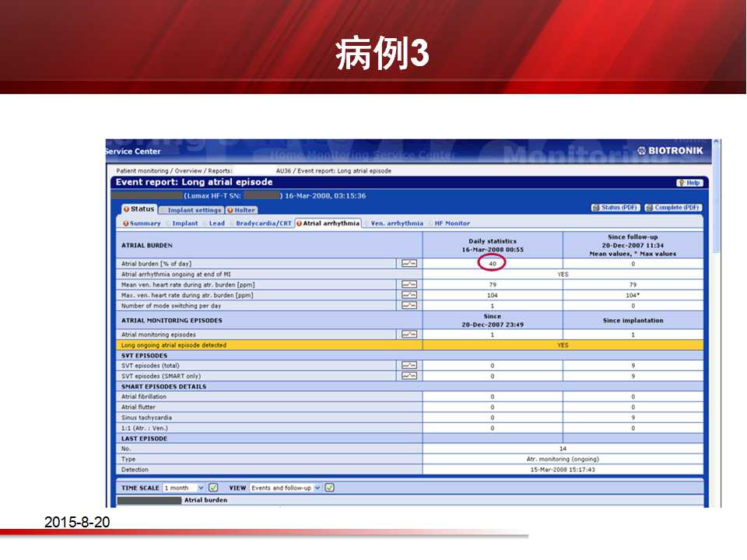
Task: Open the Ven. arrhythmia sub-tab
Action: coord(396,223)
